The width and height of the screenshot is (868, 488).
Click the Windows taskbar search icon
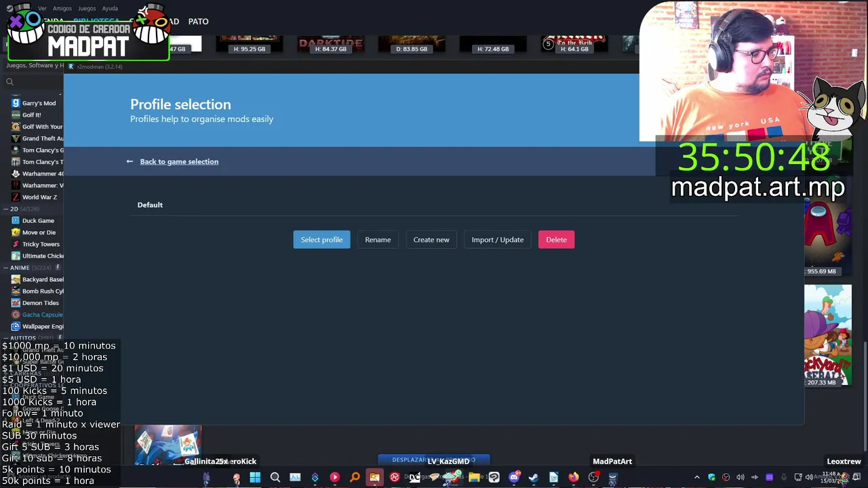(275, 477)
